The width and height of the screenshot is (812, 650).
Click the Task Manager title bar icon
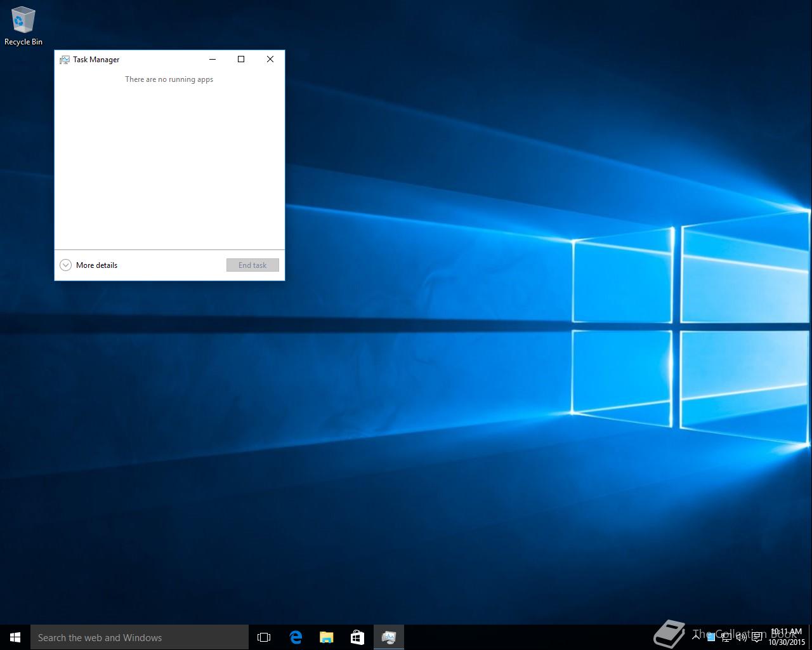point(64,60)
